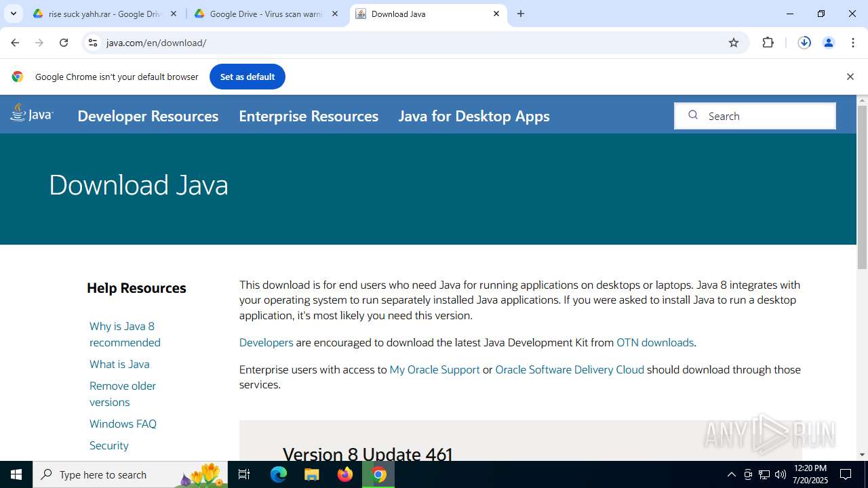Click the magnifier icon in Java search box
Image resolution: width=868 pixels, height=488 pixels.
click(x=692, y=115)
